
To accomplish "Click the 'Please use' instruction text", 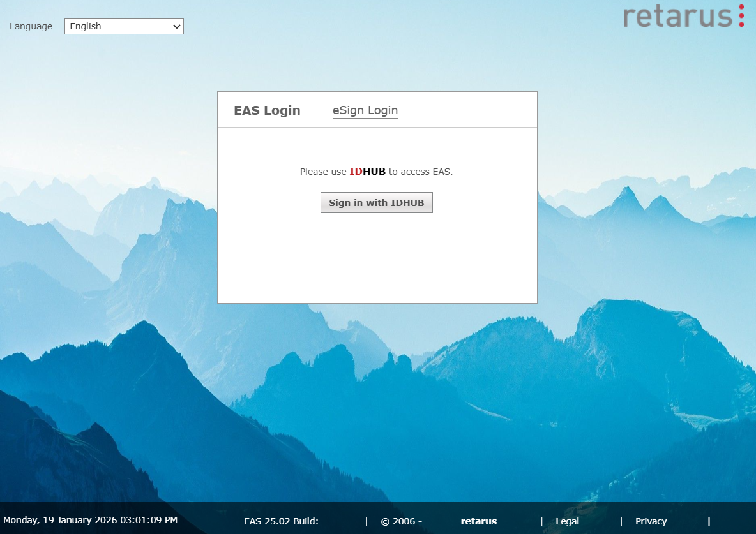I will tap(324, 172).
